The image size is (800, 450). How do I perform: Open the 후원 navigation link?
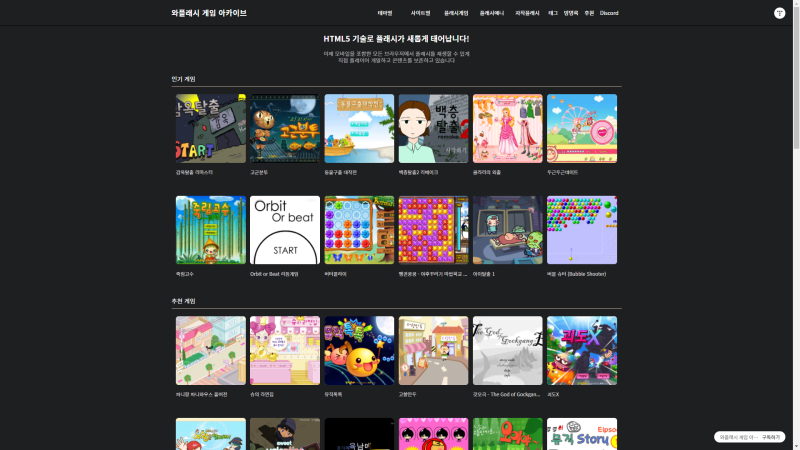click(x=589, y=13)
